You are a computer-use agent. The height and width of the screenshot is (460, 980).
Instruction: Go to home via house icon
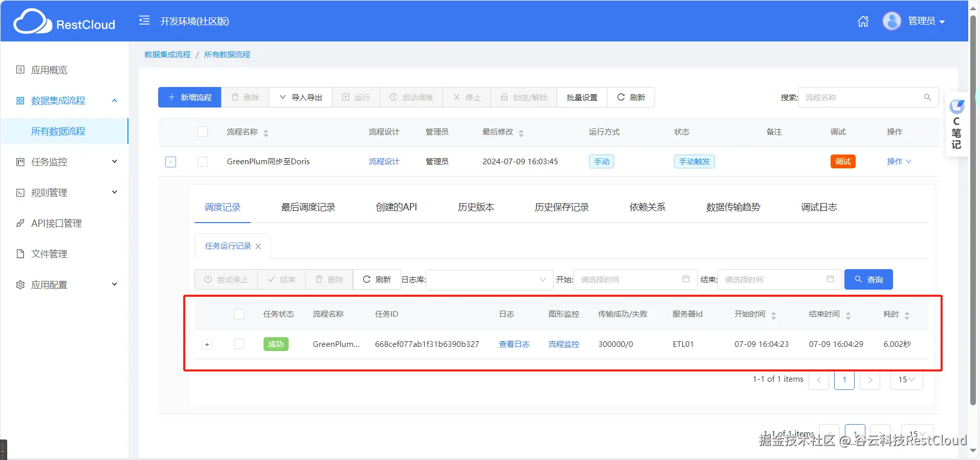pos(863,21)
